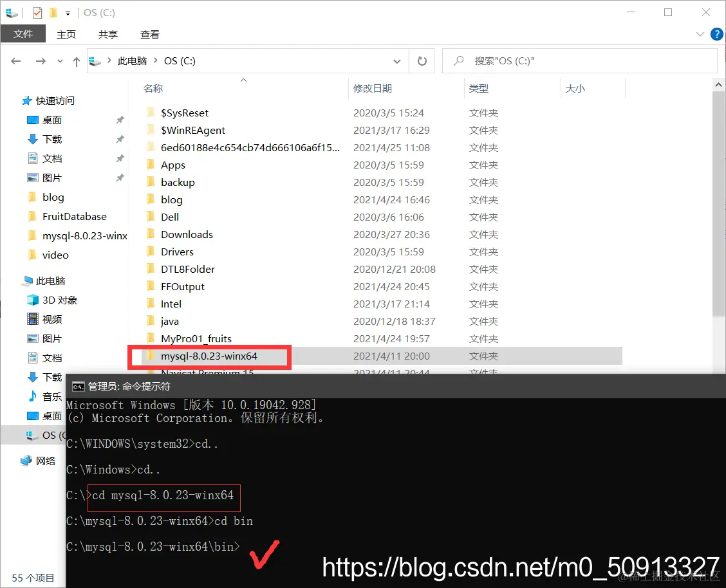
Task: Open 文档 under Quick access
Action: tap(52, 159)
